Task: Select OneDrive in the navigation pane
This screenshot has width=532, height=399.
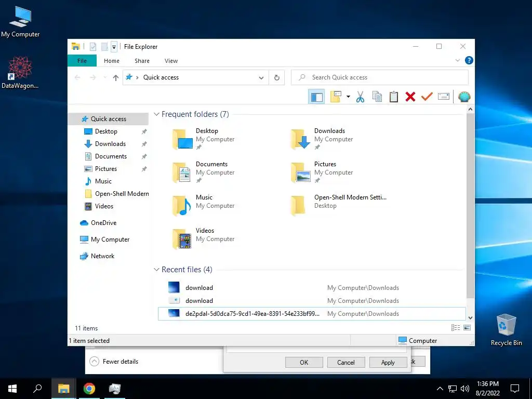Action: point(103,223)
